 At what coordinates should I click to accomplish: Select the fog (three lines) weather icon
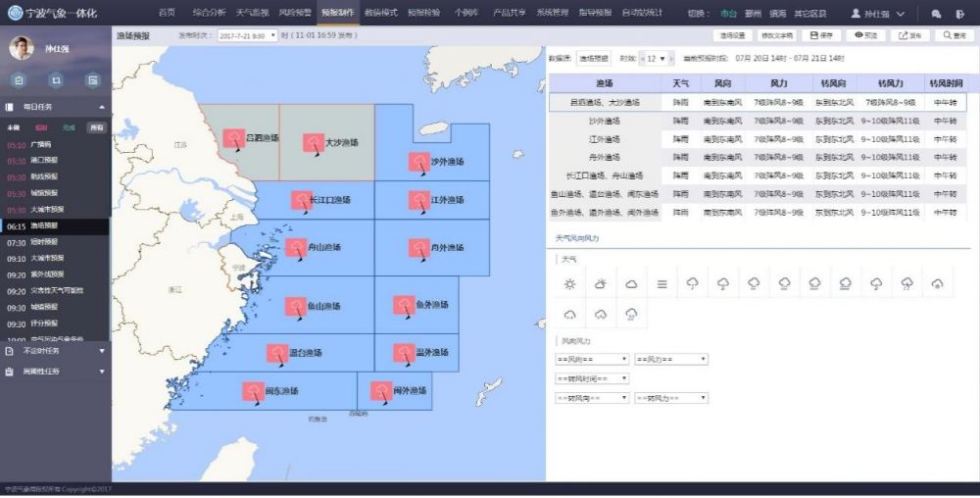click(662, 283)
